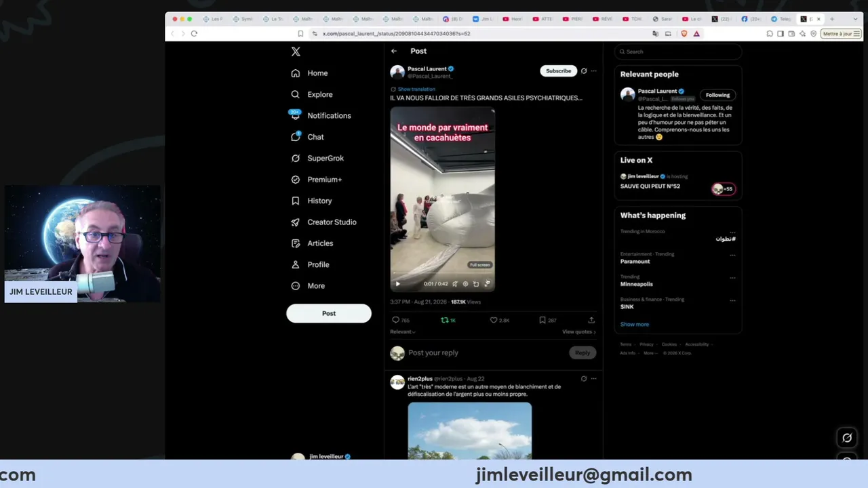Open more options for the Paramount trend

coord(732,256)
